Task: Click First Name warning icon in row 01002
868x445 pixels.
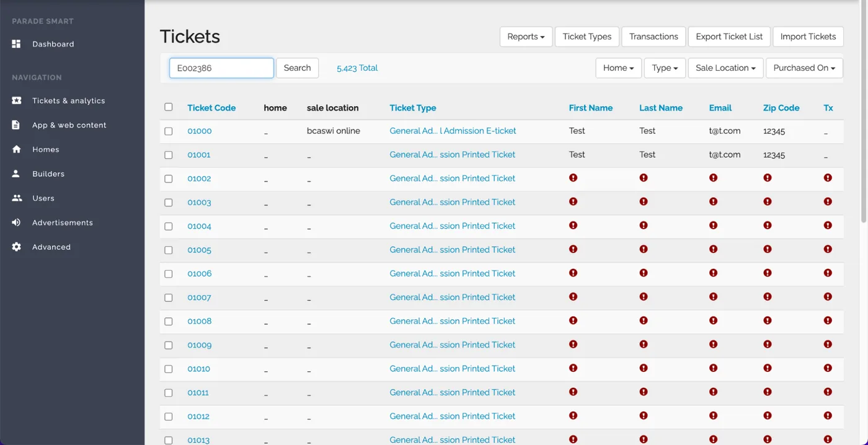Action: tap(573, 178)
